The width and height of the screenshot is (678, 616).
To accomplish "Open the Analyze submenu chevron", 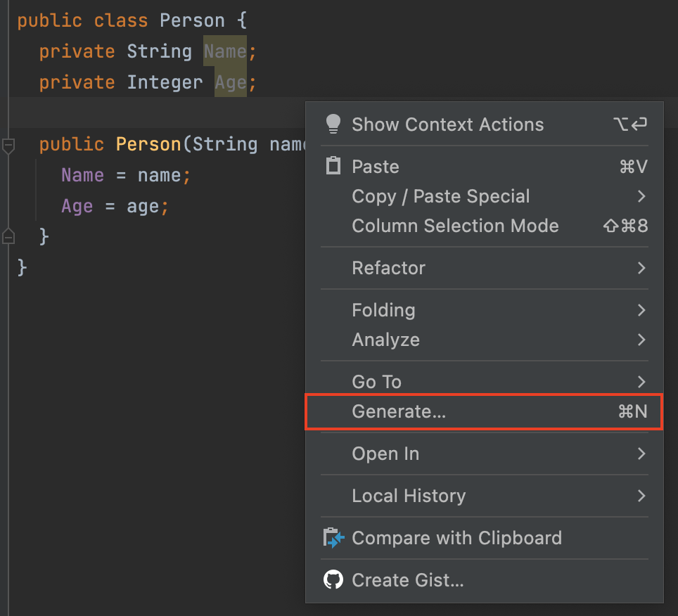I will (641, 340).
